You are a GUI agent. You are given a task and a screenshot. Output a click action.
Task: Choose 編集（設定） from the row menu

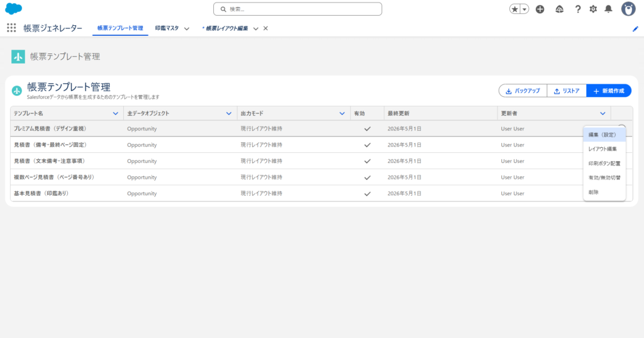pos(604,135)
